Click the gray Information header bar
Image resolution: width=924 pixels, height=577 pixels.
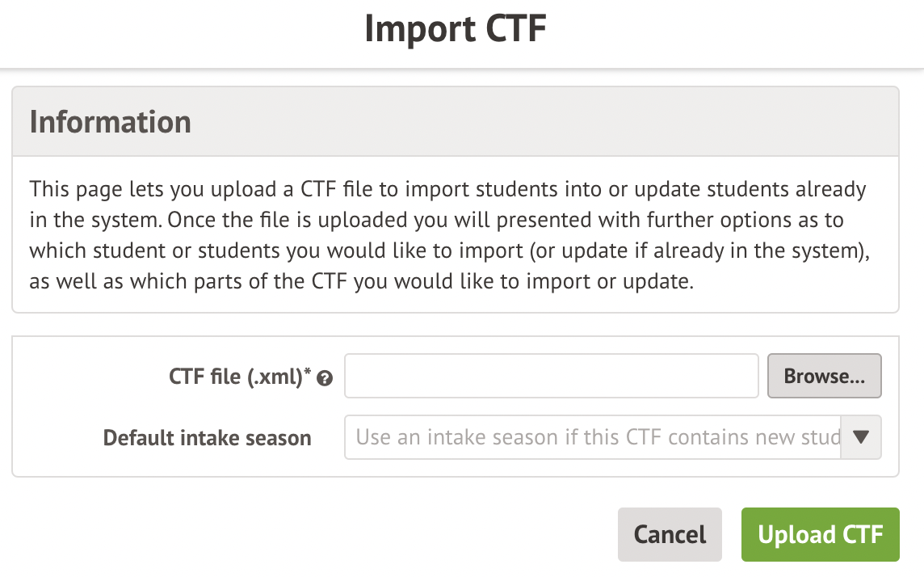(x=533, y=121)
